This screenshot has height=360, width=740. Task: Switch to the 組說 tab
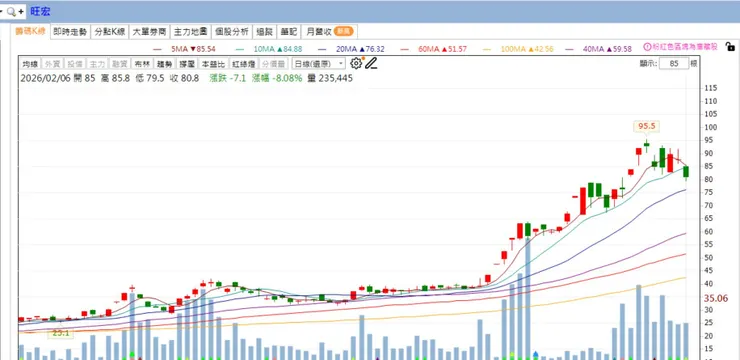tap(264, 32)
